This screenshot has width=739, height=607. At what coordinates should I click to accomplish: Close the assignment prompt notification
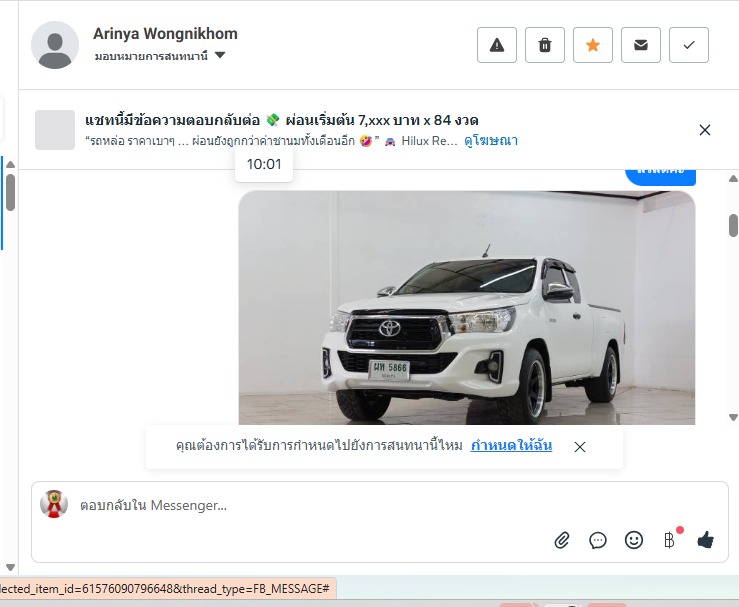[580, 447]
